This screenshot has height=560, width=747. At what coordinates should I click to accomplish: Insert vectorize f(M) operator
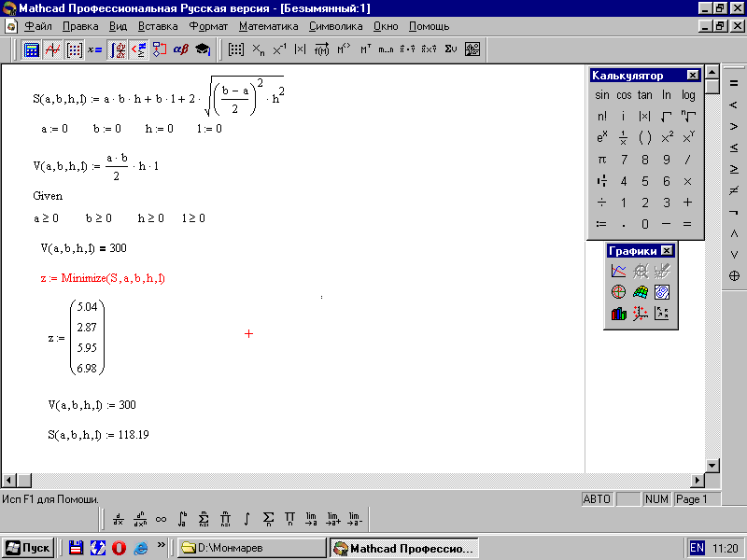[x=321, y=49]
